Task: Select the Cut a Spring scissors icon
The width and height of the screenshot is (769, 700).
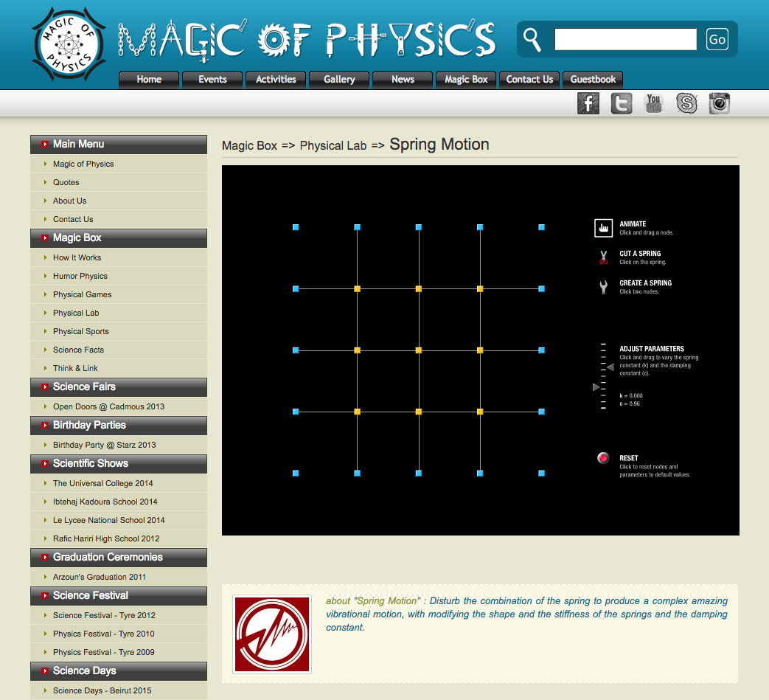Action: click(x=603, y=257)
